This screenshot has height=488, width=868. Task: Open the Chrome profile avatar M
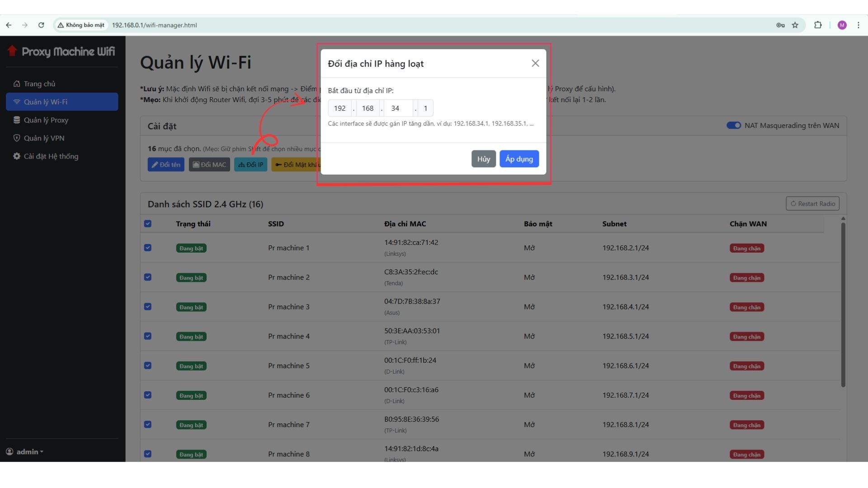[842, 25]
